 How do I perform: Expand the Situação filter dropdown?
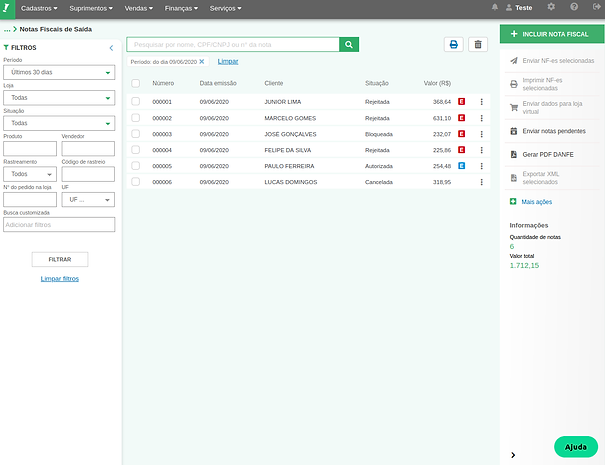[59, 123]
